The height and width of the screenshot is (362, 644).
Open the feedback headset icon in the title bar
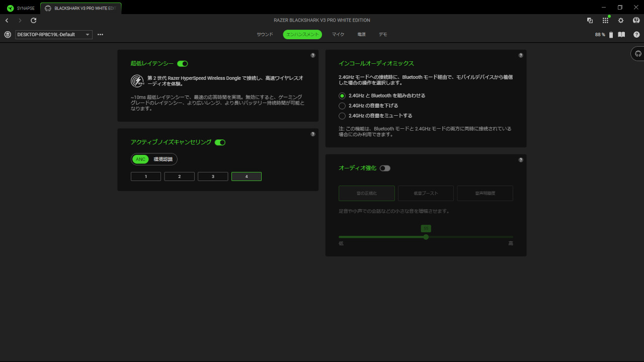point(636,21)
